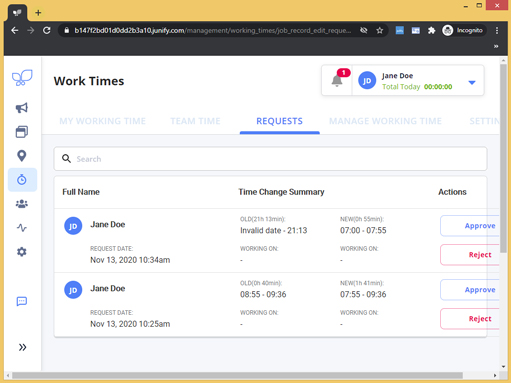511x383 pixels.
Task: Click the old time 08:55 - 09:36
Action: pos(263,294)
